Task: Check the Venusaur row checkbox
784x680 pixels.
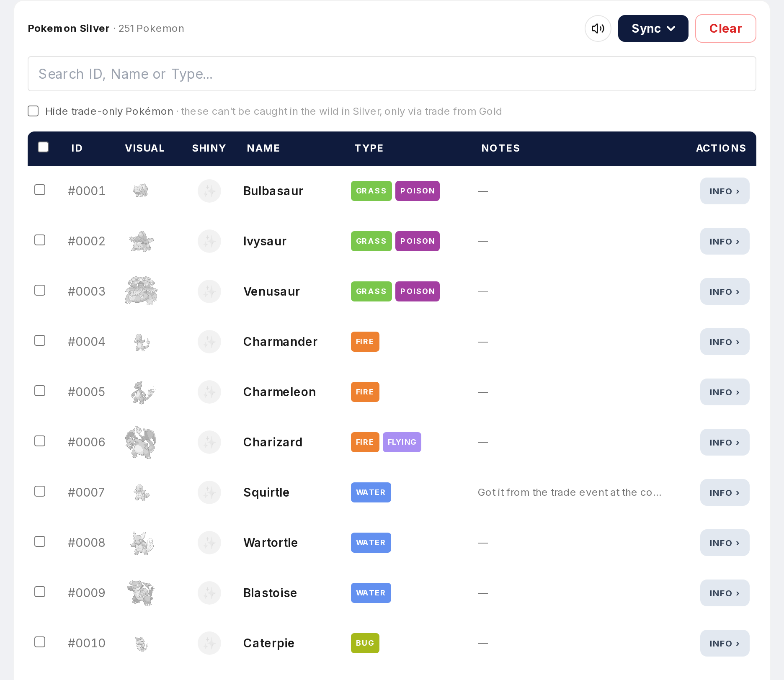Action: pos(40,290)
